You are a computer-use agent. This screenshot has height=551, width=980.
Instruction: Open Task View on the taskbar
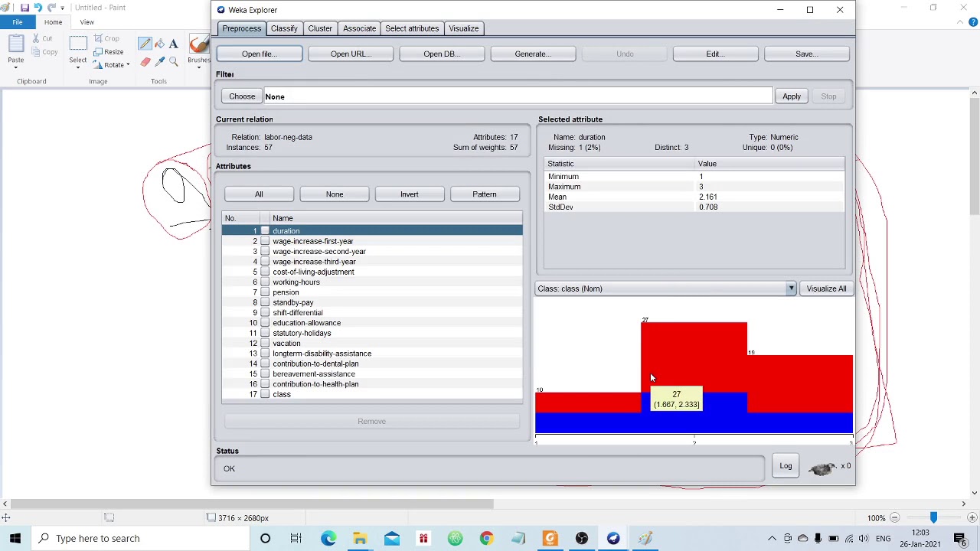[x=296, y=538]
